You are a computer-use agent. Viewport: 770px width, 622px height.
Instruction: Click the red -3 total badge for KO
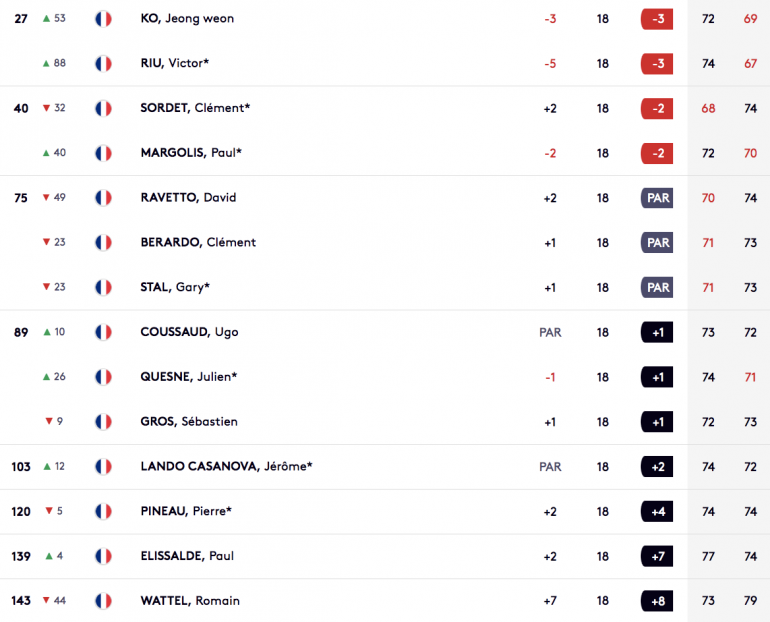(x=657, y=19)
